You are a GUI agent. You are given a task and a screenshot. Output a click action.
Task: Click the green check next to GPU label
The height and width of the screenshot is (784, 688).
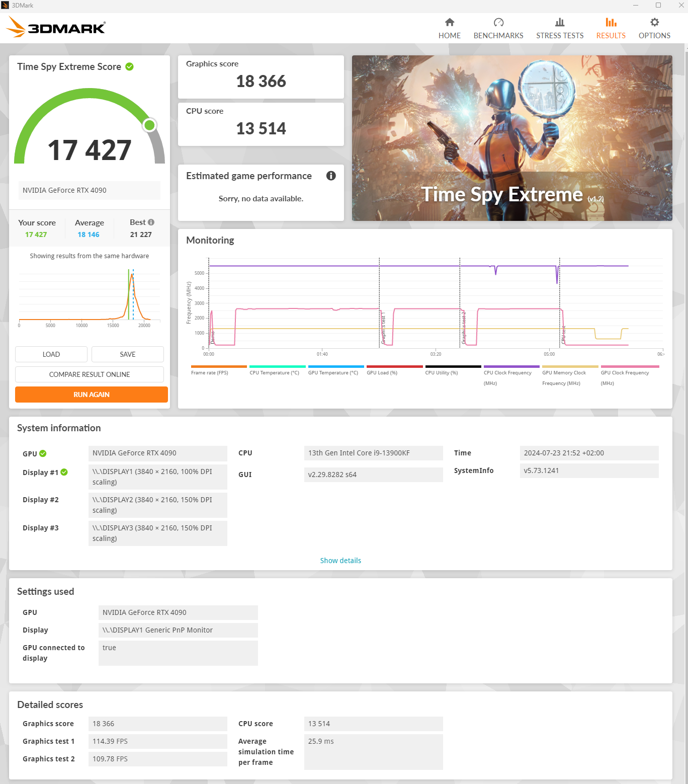(43, 453)
